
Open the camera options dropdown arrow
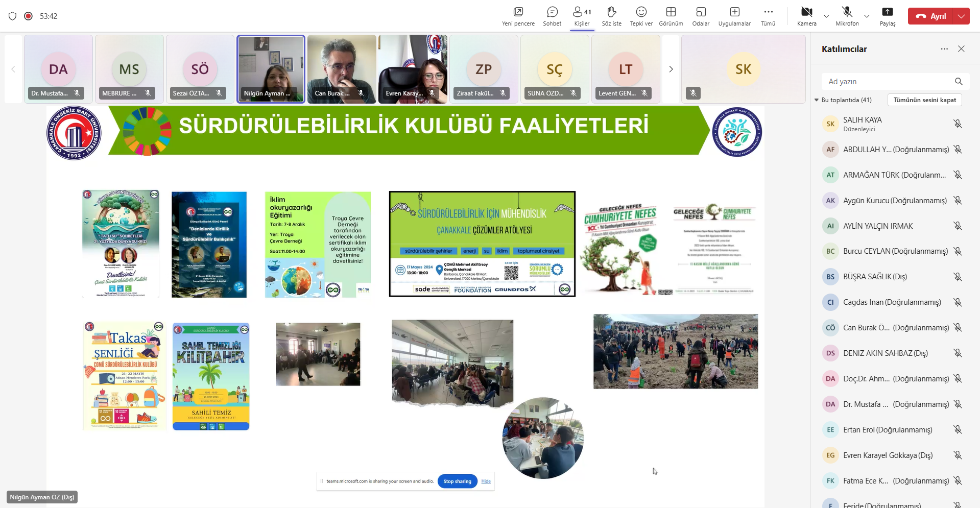(x=826, y=16)
